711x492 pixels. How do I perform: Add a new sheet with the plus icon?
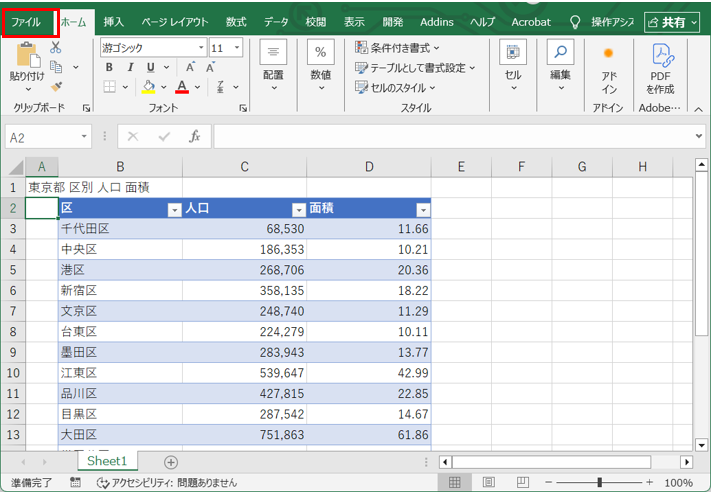[x=171, y=463]
